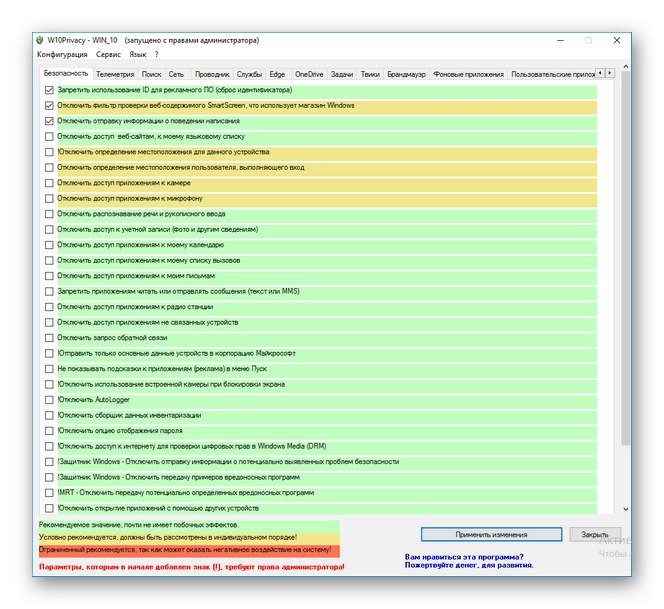Open the Язык menu
This screenshot has width=664, height=609.
coord(138,54)
